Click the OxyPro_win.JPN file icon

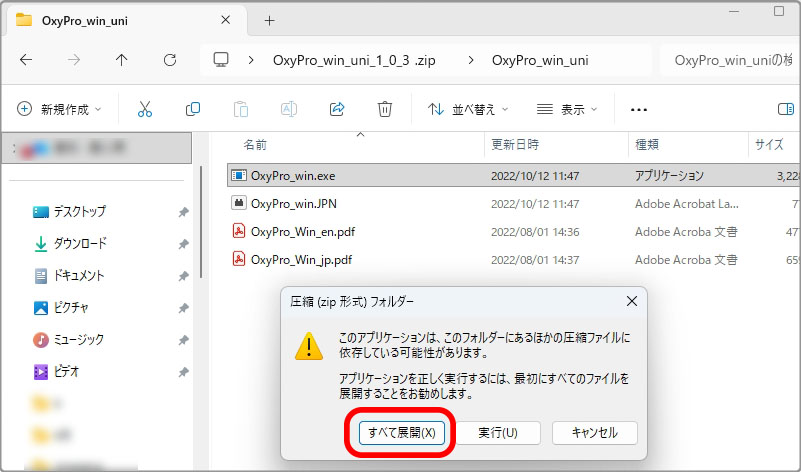[x=239, y=203]
